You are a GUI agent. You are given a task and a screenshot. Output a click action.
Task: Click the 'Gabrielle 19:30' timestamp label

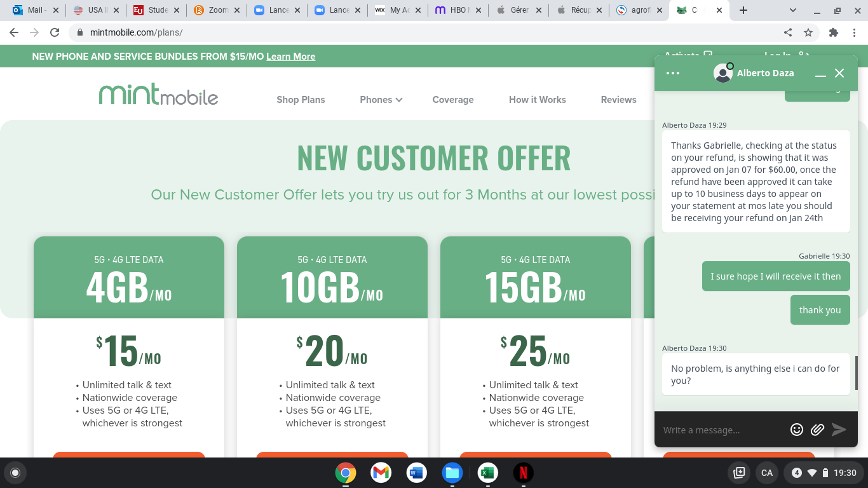pos(824,256)
